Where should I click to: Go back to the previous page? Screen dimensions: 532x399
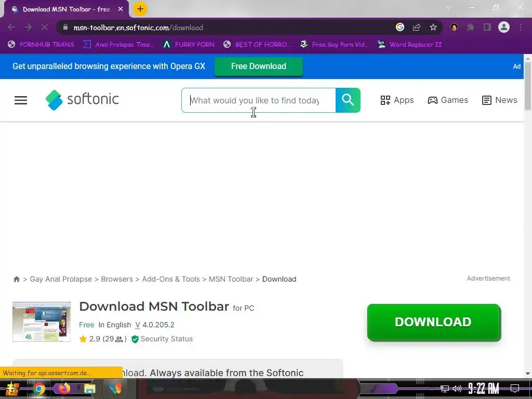coord(11,27)
